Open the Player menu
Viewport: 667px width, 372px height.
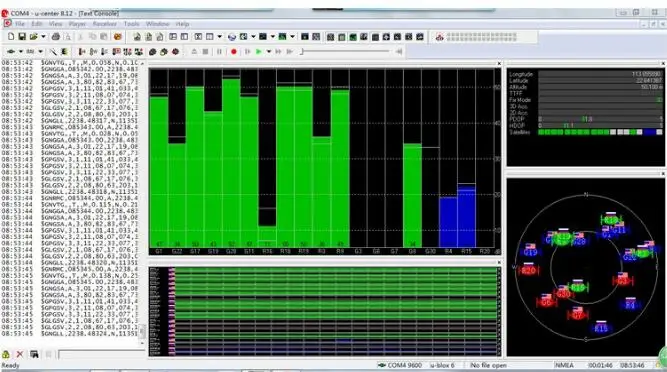coord(77,24)
